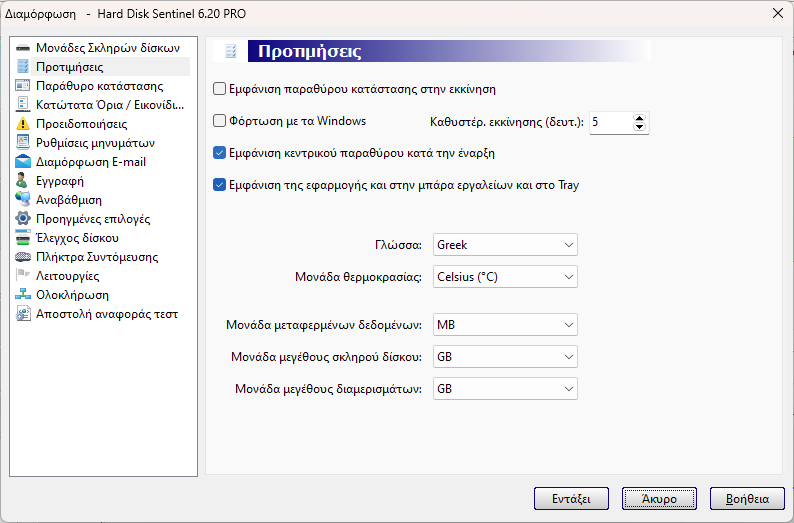
Task: Open the Διαμόρφωση E-mail envelope icon
Action: tap(23, 162)
